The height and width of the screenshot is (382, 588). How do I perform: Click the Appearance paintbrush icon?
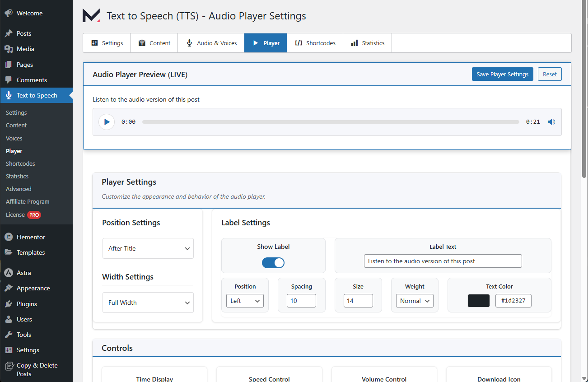pyautogui.click(x=9, y=288)
